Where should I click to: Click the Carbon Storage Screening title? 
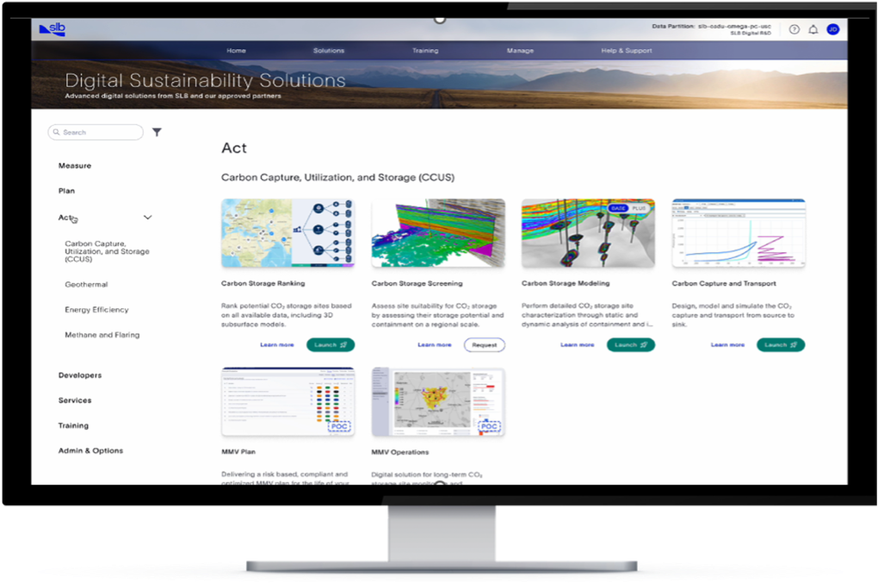(417, 283)
